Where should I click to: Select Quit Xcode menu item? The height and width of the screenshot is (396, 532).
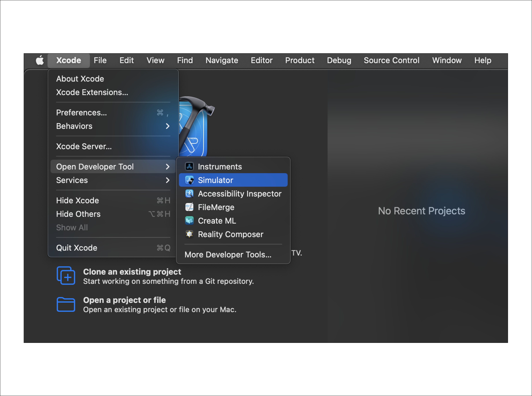click(x=77, y=248)
